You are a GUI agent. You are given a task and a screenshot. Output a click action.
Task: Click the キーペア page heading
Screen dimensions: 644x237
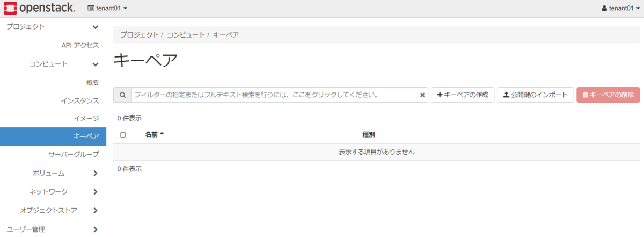pos(145,61)
